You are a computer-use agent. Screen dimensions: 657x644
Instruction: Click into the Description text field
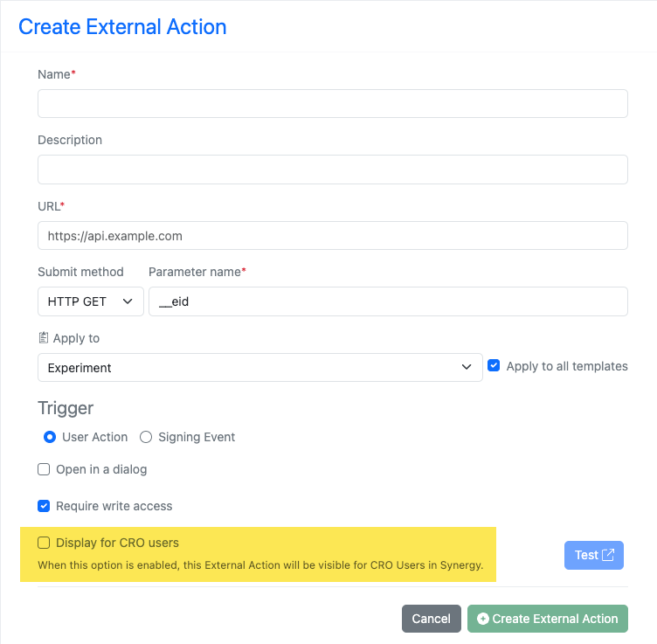(x=333, y=170)
